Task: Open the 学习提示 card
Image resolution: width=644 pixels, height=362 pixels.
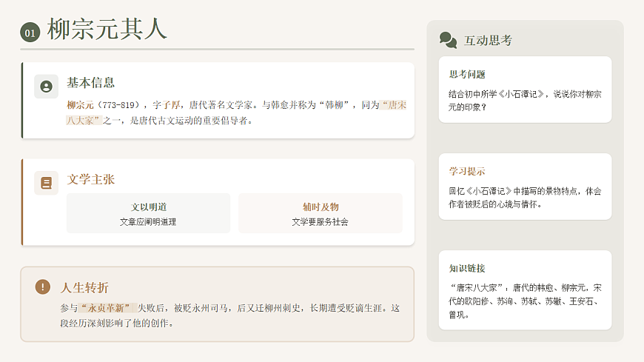Action: 525,187
